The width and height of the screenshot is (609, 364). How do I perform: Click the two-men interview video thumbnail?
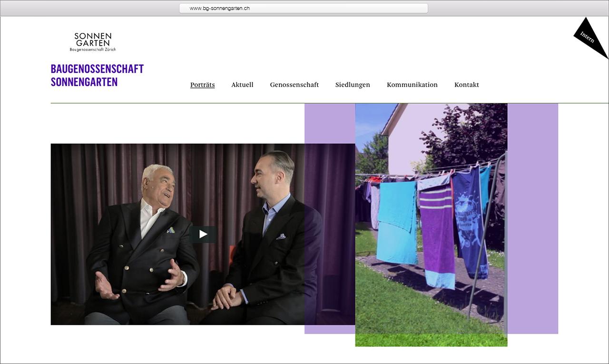coord(203,234)
